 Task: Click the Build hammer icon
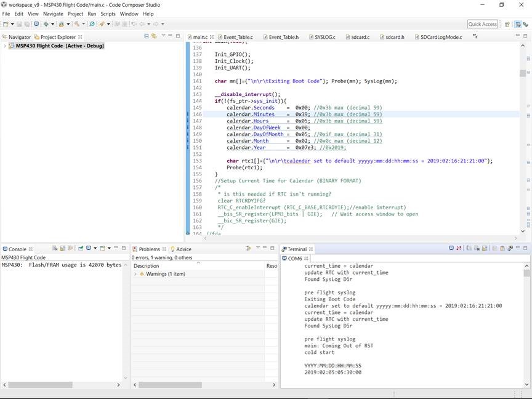[x=77, y=24]
